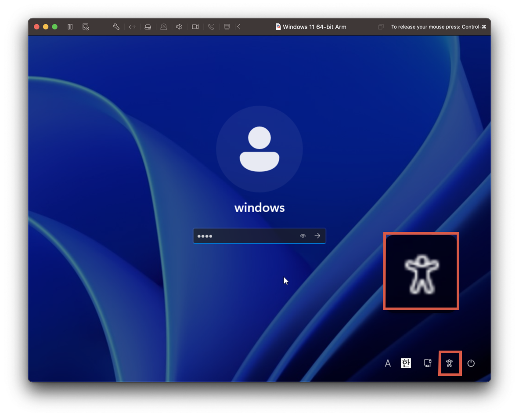This screenshot has width=519, height=420.
Task: Click the CD/DVD drive icon
Action: point(163,27)
